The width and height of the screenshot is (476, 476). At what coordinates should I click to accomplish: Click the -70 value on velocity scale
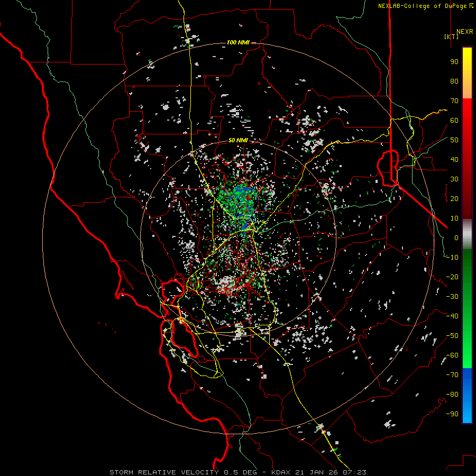[452, 375]
